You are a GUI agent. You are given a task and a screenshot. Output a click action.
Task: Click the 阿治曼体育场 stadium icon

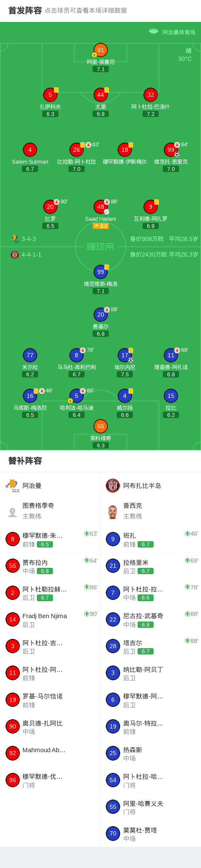tap(154, 31)
